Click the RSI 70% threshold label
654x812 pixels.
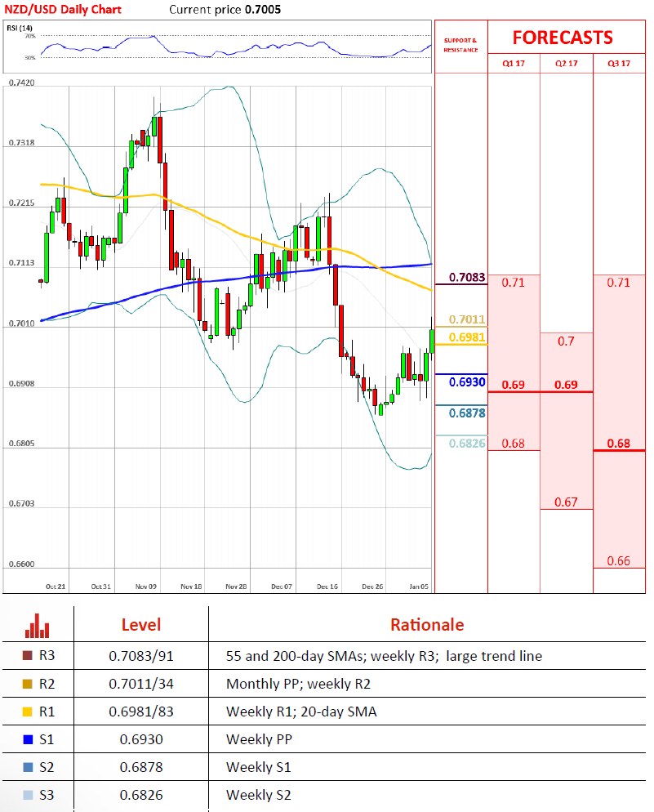[x=30, y=36]
